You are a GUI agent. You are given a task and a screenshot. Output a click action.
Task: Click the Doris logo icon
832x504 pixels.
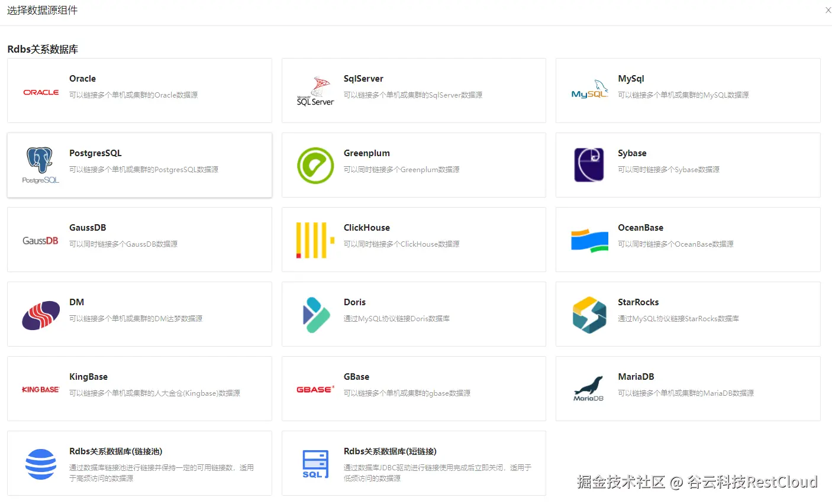pos(316,315)
